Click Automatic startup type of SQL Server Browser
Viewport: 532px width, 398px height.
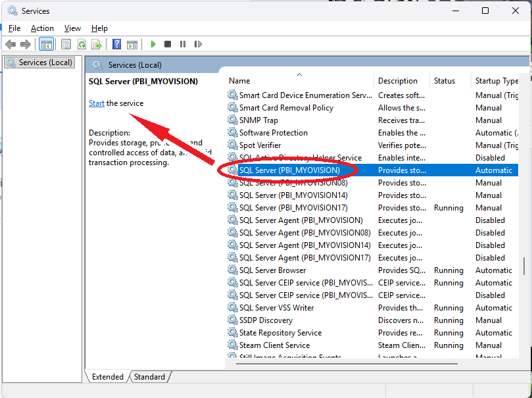pyautogui.click(x=494, y=270)
